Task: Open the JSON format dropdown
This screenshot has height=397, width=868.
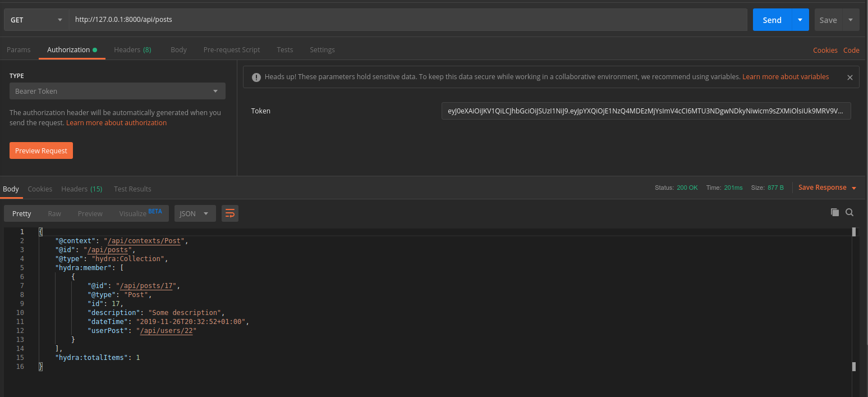Action: (195, 213)
